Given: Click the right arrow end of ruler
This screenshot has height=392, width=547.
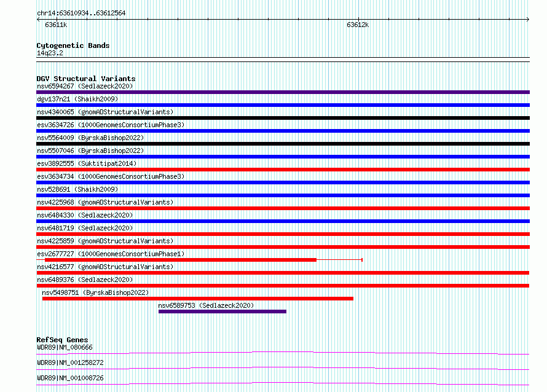Looking at the screenshot, I should click(528, 20).
